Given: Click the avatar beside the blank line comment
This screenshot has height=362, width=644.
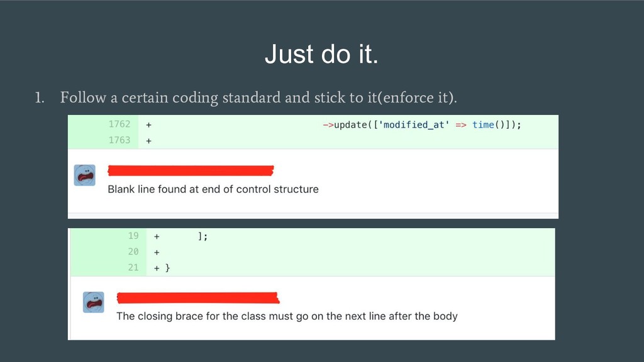Looking at the screenshot, I should click(85, 175).
